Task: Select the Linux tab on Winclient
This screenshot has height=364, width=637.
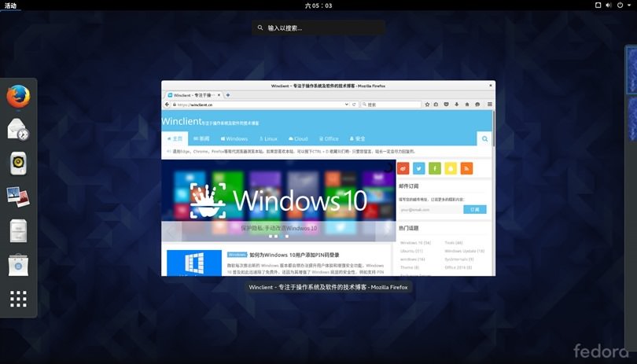Action: tap(267, 138)
